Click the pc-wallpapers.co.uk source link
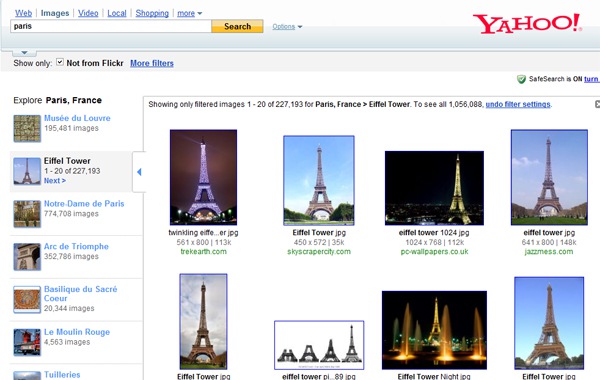The height and width of the screenshot is (380, 600). coord(434,252)
